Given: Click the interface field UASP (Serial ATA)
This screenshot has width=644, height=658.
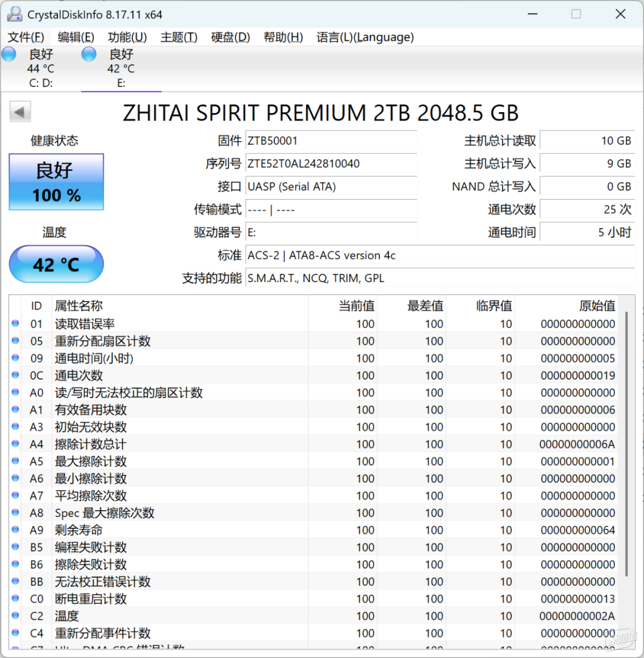Looking at the screenshot, I should click(x=331, y=187).
